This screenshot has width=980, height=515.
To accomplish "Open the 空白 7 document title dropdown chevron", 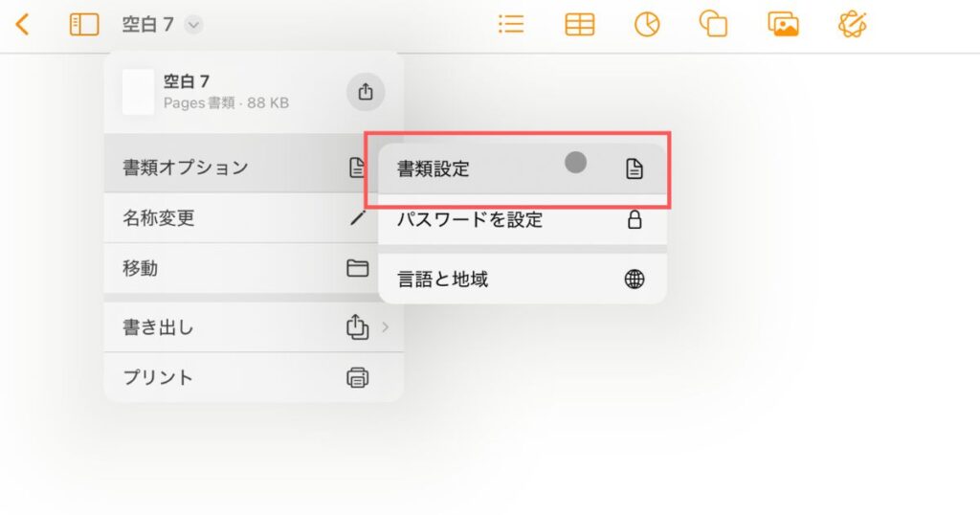I will coord(193,25).
